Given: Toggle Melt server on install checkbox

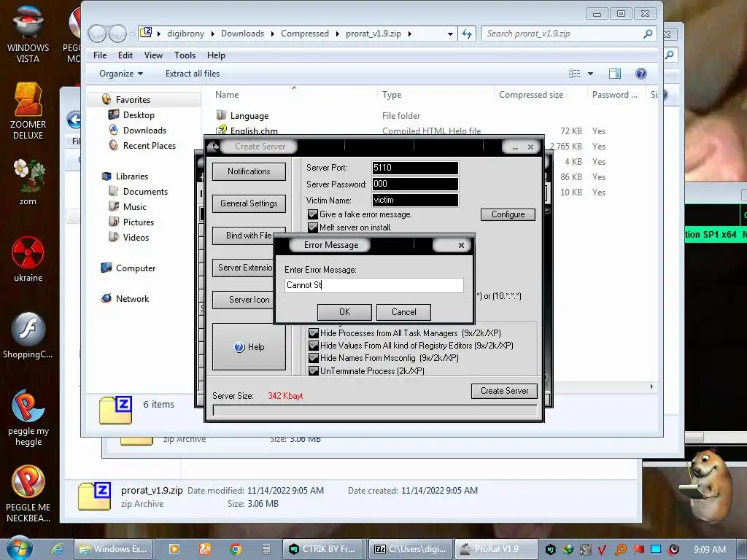Looking at the screenshot, I should (x=313, y=227).
